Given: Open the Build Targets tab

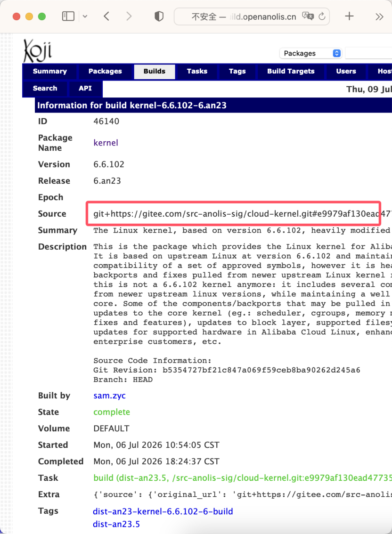Looking at the screenshot, I should tap(291, 71).
